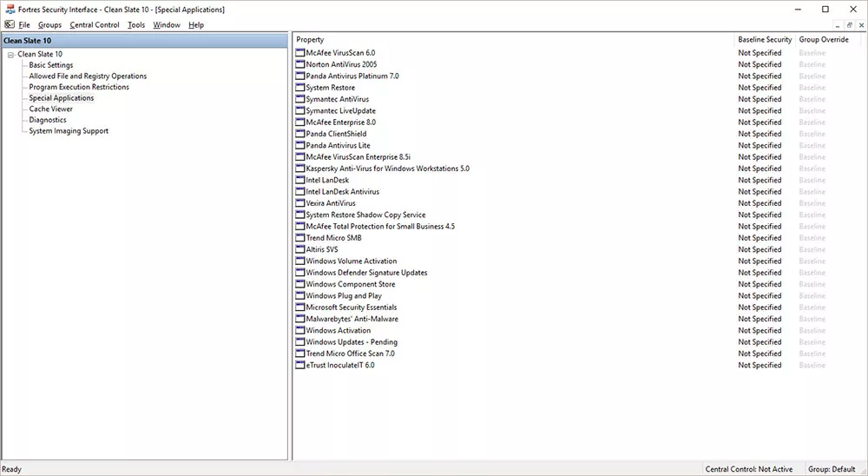Click the Baseline Security column header
The image size is (868, 476).
765,40
